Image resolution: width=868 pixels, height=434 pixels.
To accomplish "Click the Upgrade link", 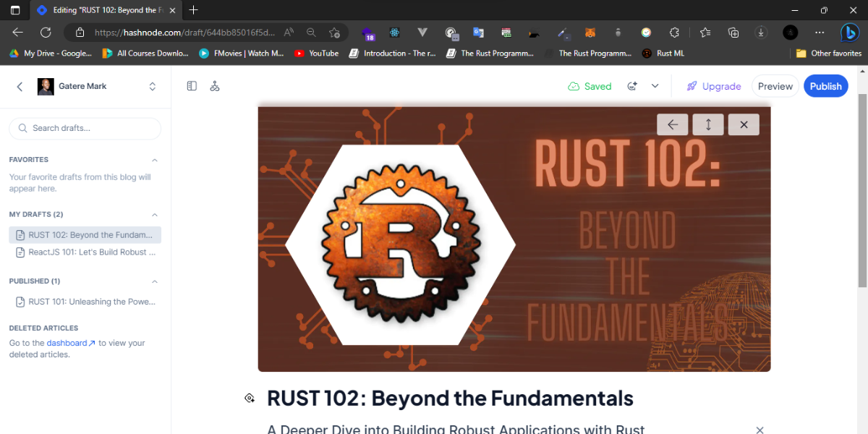I will tap(714, 86).
